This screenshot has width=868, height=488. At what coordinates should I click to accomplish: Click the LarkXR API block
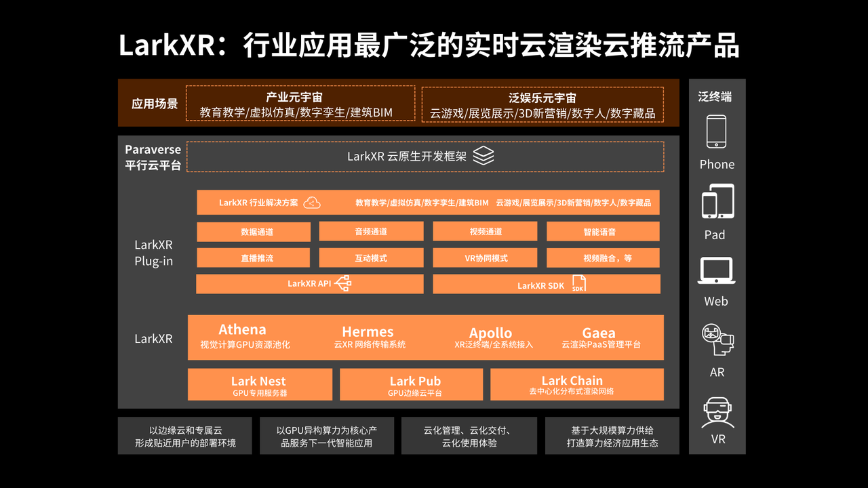tap(310, 284)
